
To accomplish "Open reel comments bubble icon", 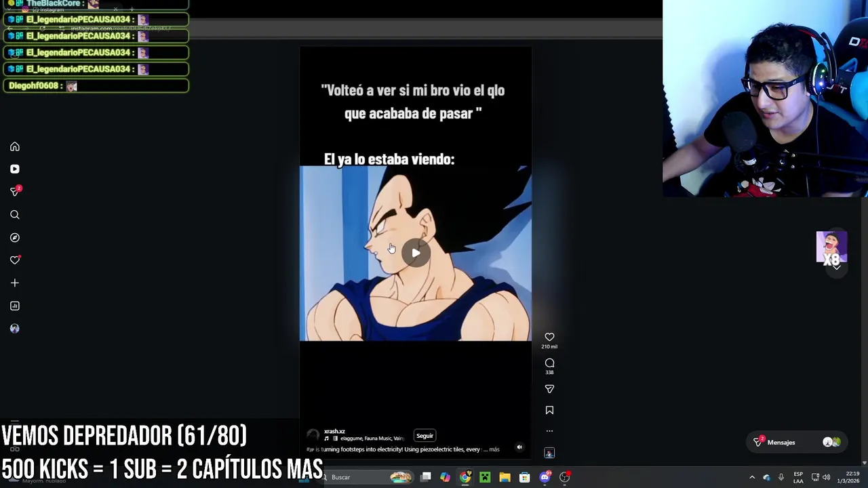I will point(549,363).
